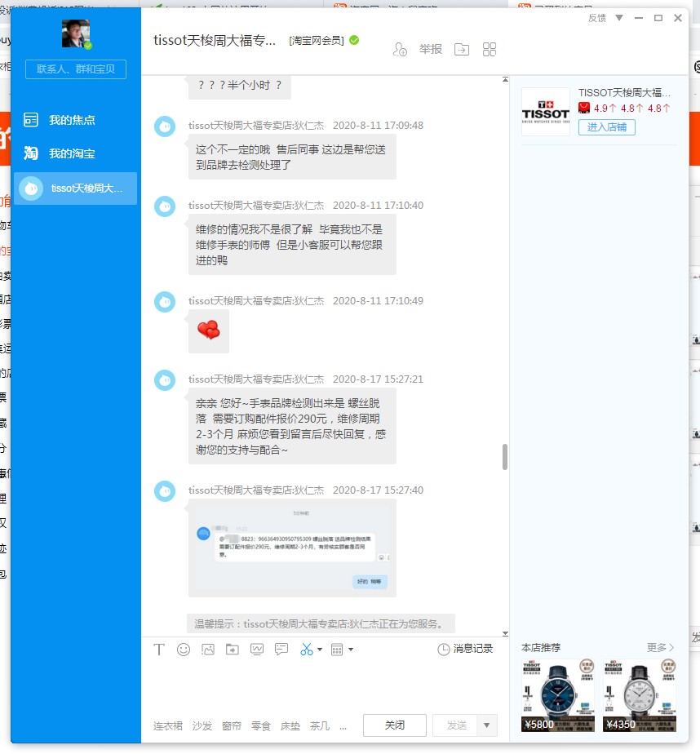This screenshot has width=700, height=754.
Task: Click the 连衣裙 keyword link
Action: [x=168, y=726]
